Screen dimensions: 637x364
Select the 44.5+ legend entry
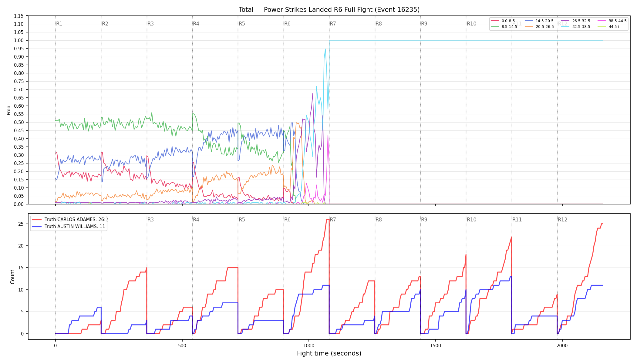(x=609, y=27)
